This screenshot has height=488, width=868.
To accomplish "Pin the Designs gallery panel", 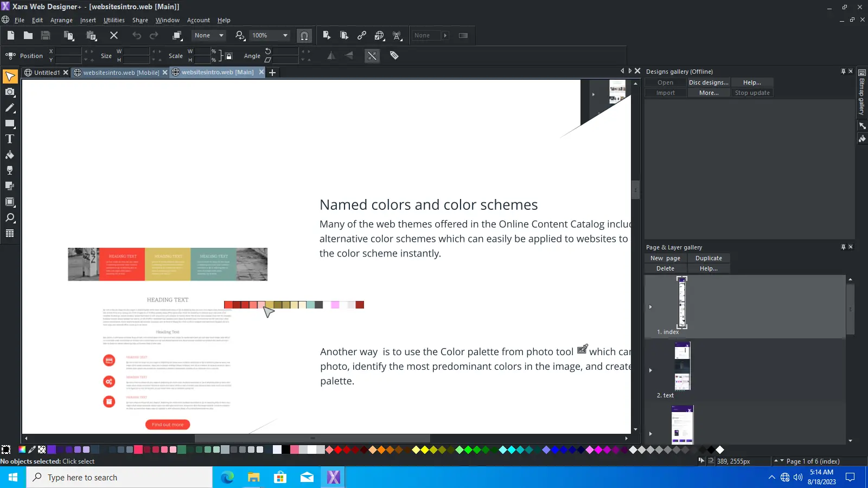I will pyautogui.click(x=843, y=71).
